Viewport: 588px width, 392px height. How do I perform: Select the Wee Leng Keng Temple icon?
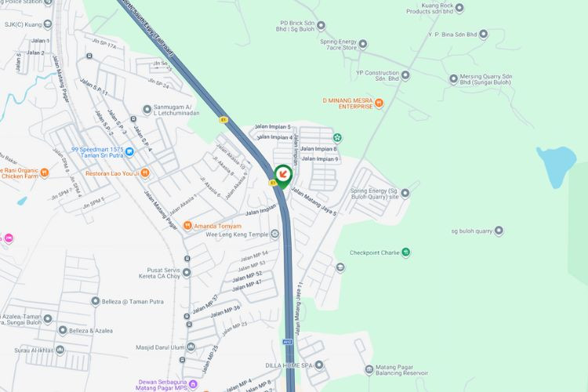tap(275, 234)
